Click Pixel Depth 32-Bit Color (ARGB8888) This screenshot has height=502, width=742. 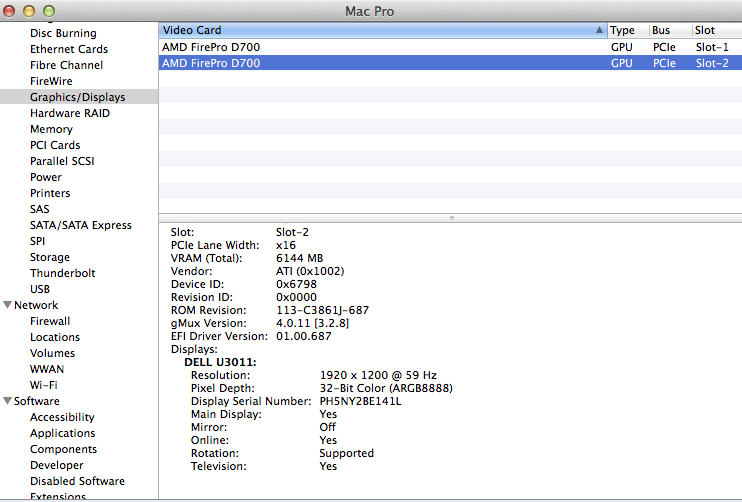(386, 388)
